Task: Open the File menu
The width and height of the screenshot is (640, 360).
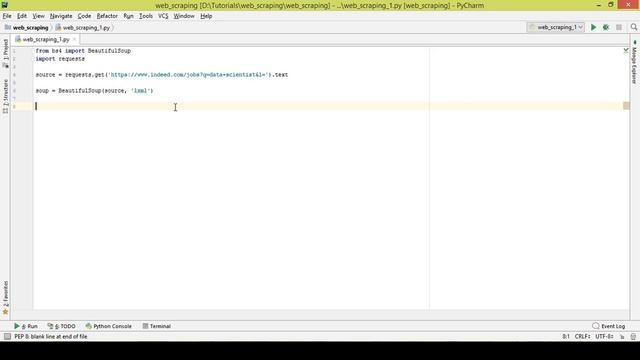Action: (x=7, y=16)
